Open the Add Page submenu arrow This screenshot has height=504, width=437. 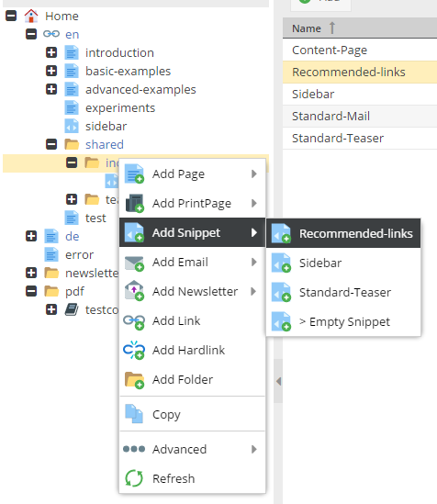click(x=254, y=174)
